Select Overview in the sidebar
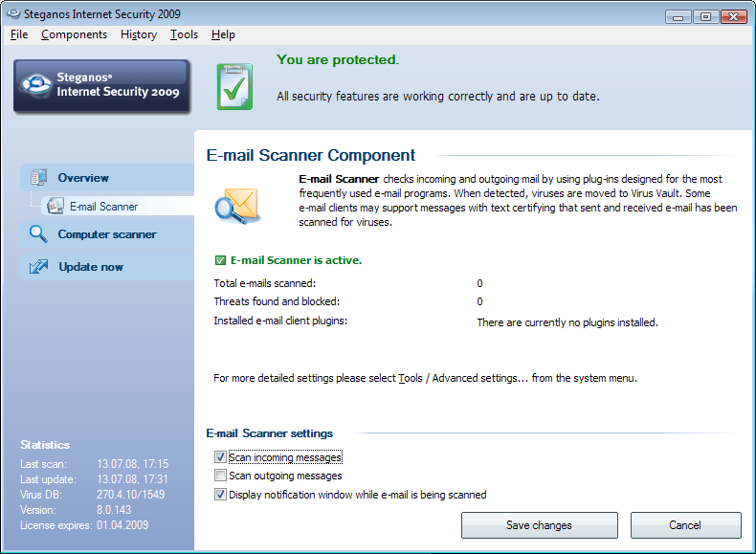This screenshot has width=756, height=554. click(107, 177)
